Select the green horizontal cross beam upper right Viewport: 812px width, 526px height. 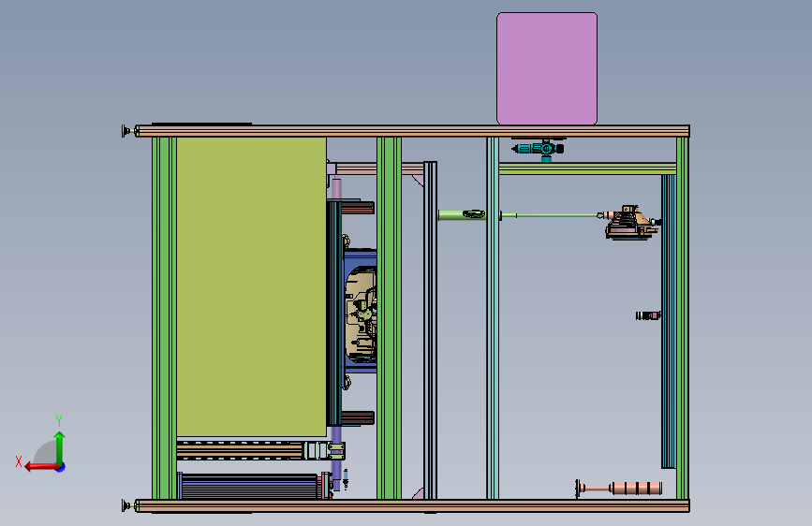point(587,168)
